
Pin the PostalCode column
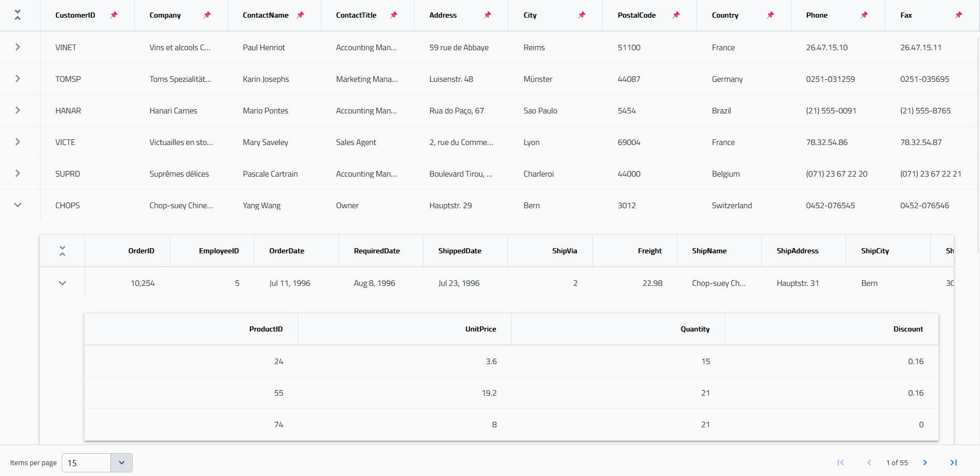click(x=676, y=15)
